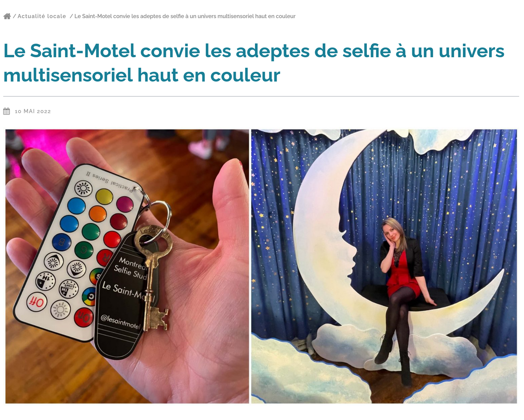Click the sun brightness icon atop the remote

coord(83,189)
